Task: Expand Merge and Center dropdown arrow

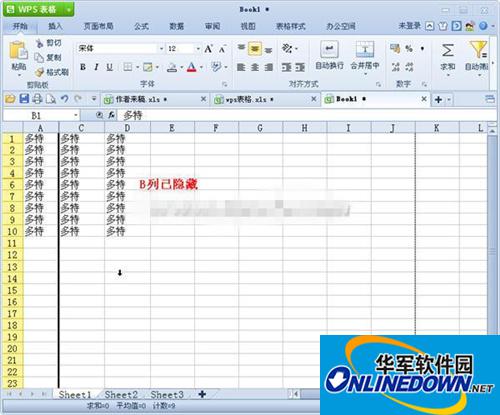Action: pos(365,74)
